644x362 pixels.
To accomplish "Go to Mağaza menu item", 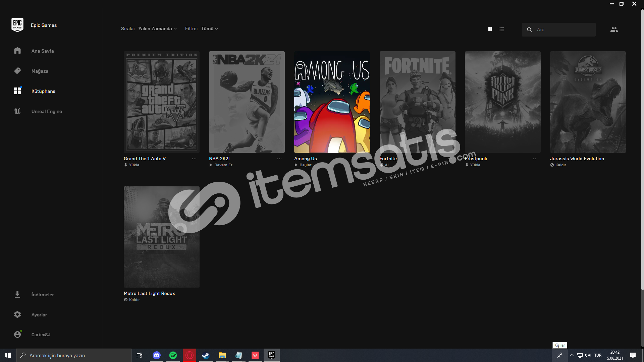I will click(x=40, y=71).
